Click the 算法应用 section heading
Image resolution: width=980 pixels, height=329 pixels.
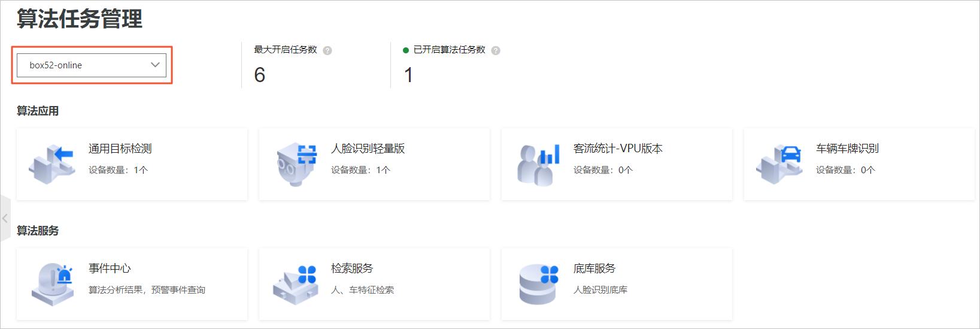(x=38, y=111)
